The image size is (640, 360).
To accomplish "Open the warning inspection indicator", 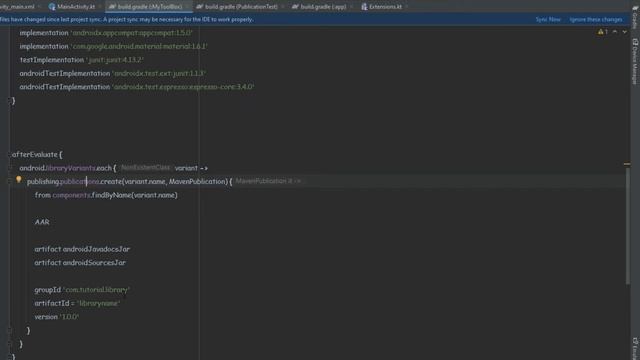I will [x=602, y=32].
